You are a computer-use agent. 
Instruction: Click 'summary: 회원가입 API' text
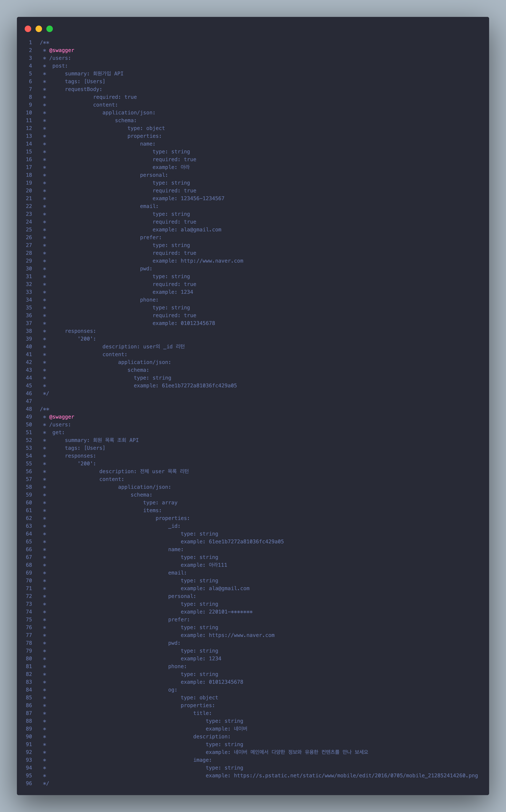(94, 74)
